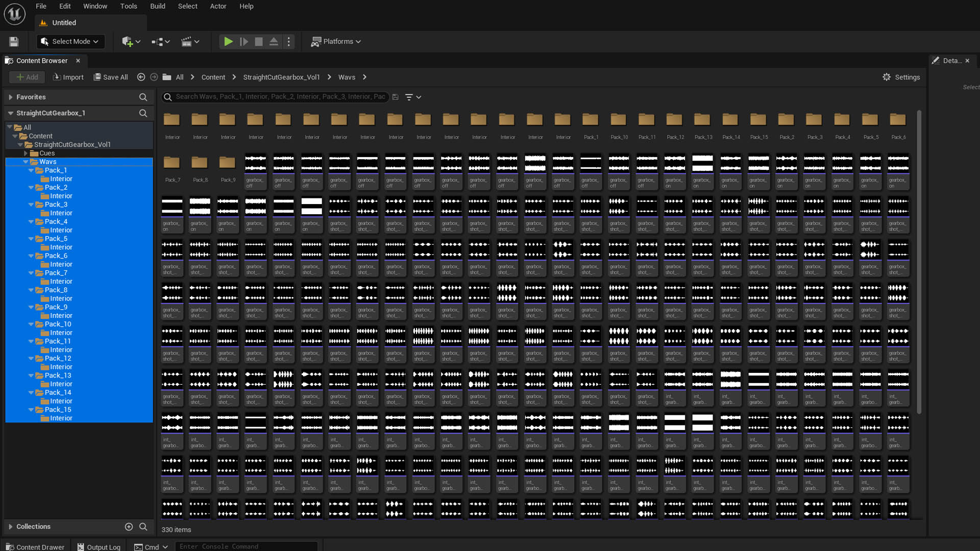Click the add collection plus icon
Viewport: 980px width, 551px height.
tap(129, 527)
